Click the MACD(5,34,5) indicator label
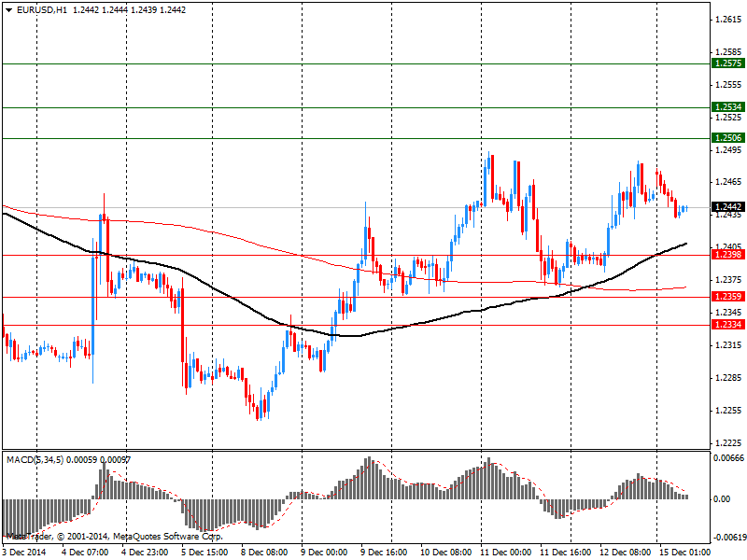This screenshot has width=747, height=560. [x=35, y=460]
